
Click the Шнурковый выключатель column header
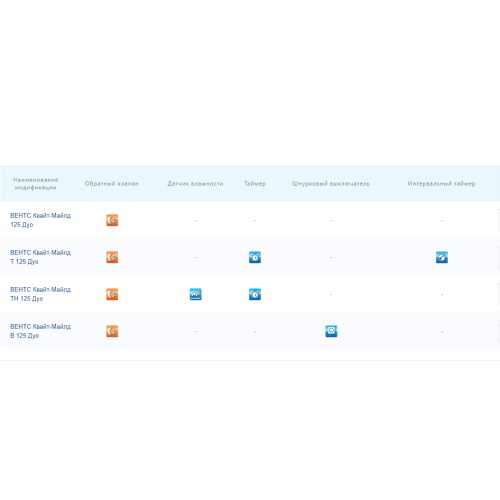click(331, 183)
